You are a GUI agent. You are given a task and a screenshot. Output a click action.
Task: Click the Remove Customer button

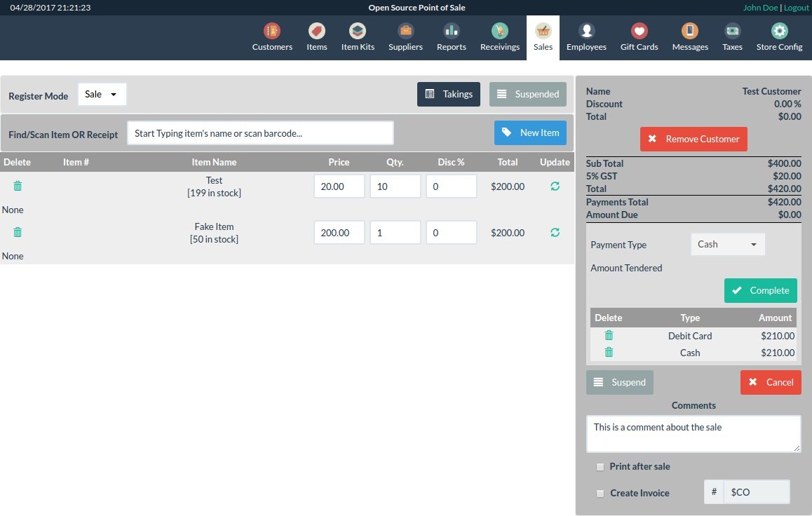[693, 140]
